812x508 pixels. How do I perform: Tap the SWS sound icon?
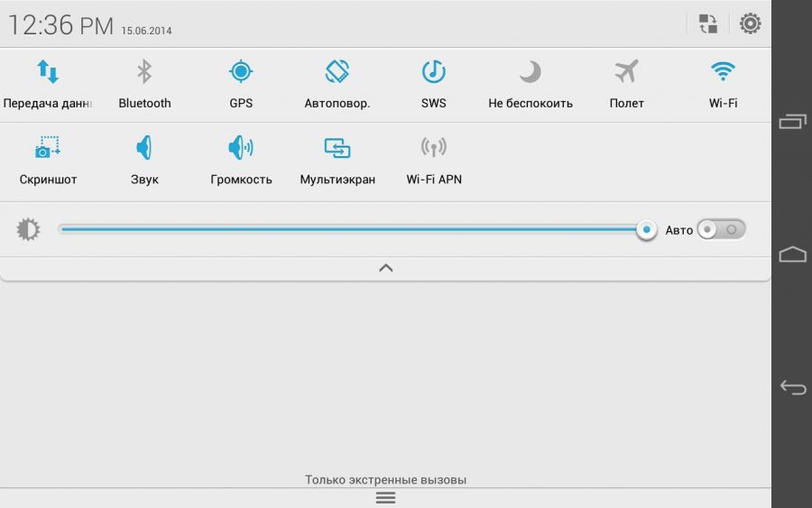tap(434, 73)
